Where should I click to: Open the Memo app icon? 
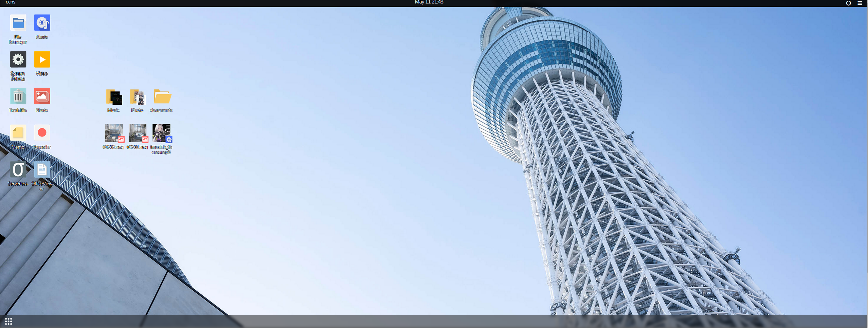coord(18,133)
